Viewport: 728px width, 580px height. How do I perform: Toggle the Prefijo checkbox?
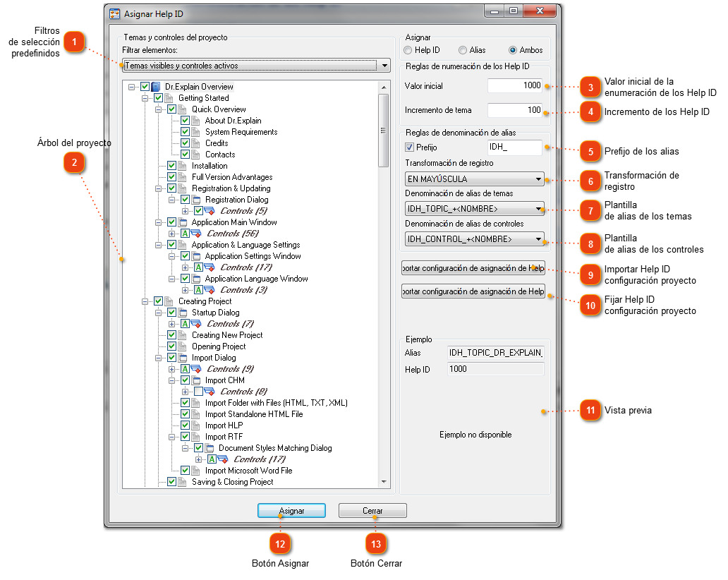pos(409,147)
